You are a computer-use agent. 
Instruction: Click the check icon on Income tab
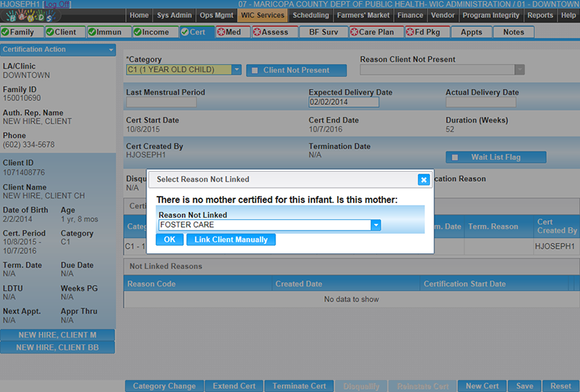137,32
